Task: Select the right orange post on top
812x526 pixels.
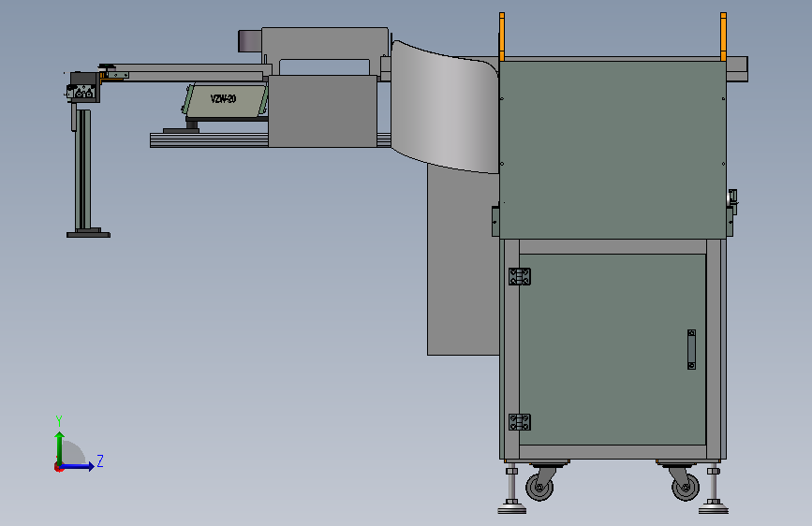Action: click(x=723, y=37)
